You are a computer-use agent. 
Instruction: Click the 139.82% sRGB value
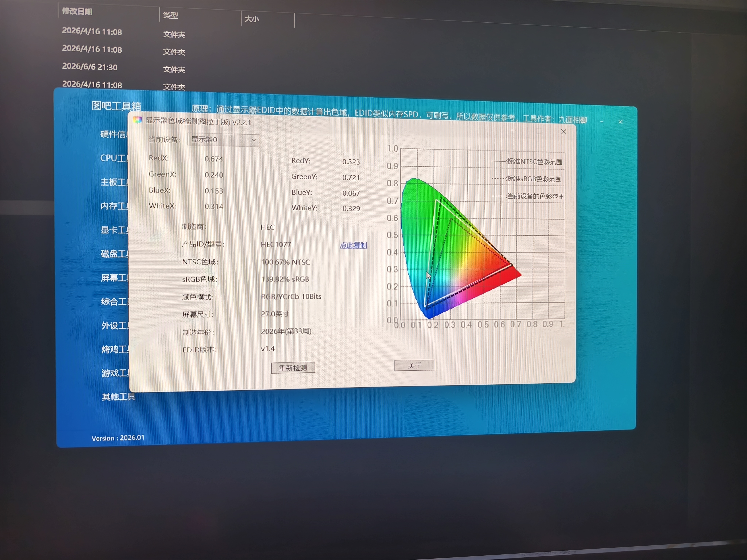[x=285, y=279]
